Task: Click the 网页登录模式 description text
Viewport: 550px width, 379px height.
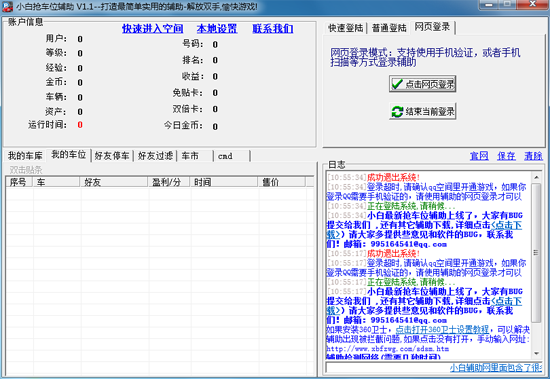Action: (425, 57)
